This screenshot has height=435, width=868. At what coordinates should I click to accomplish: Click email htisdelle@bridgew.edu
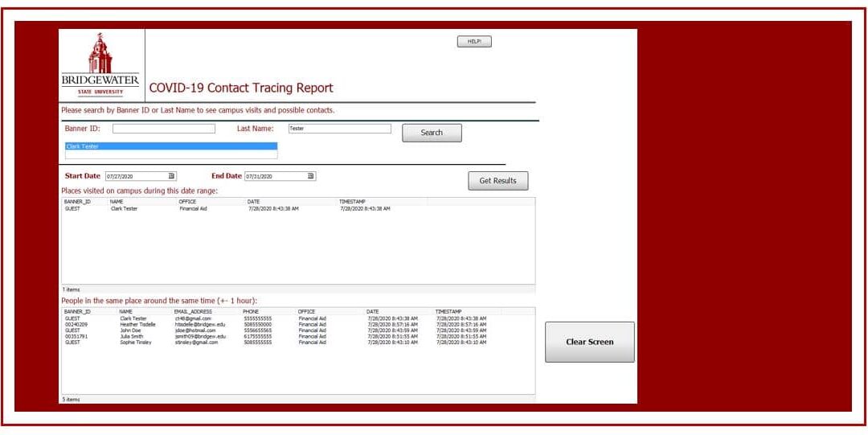200,324
